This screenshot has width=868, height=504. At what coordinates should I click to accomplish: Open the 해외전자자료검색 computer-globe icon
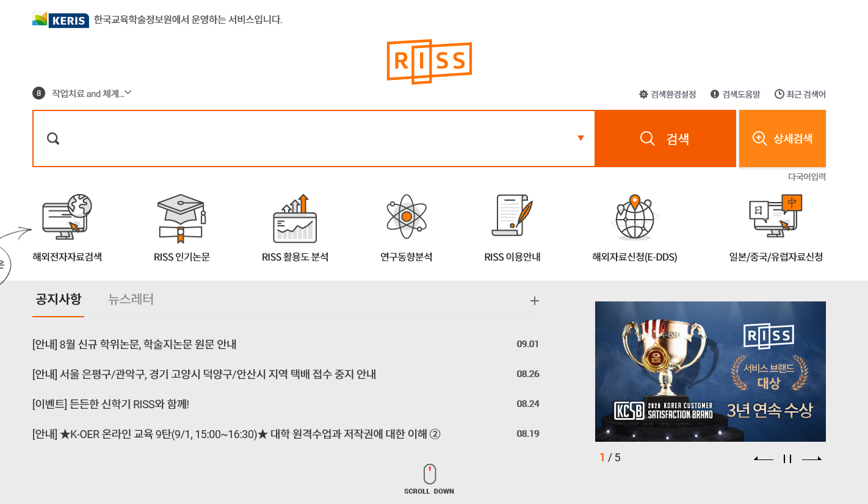pos(67,217)
